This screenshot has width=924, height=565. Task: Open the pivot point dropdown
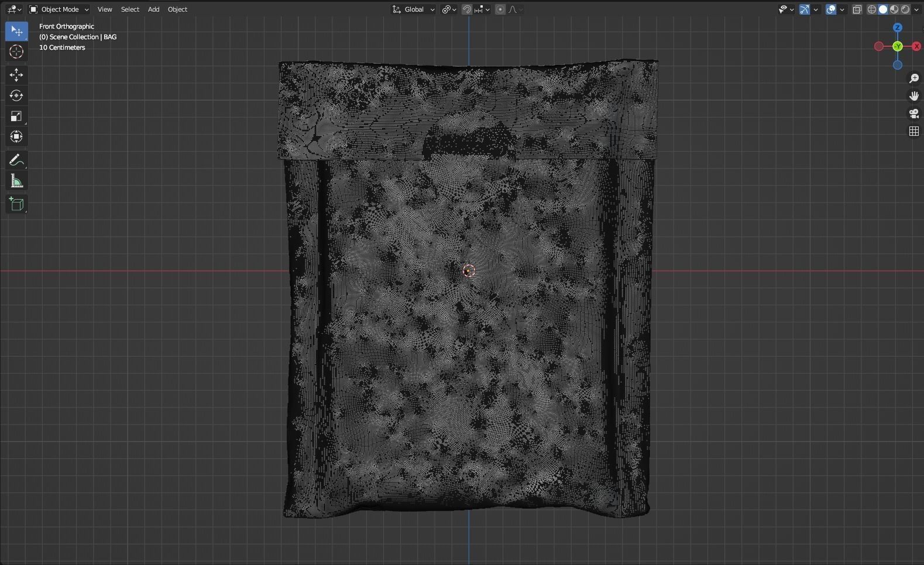click(449, 9)
